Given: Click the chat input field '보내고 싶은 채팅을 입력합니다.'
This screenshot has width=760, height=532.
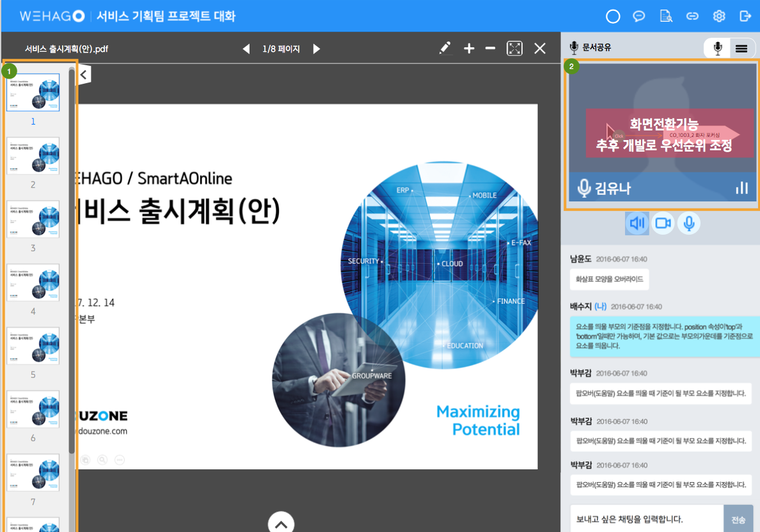Looking at the screenshot, I should [x=647, y=519].
